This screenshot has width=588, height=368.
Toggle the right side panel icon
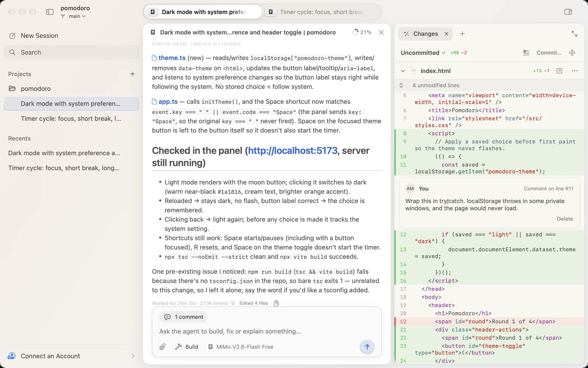click(x=568, y=12)
